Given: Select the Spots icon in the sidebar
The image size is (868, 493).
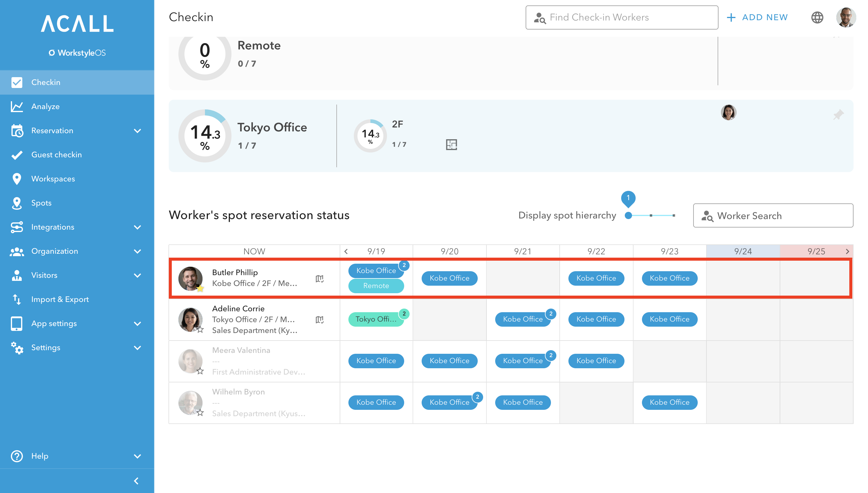Looking at the screenshot, I should [17, 203].
